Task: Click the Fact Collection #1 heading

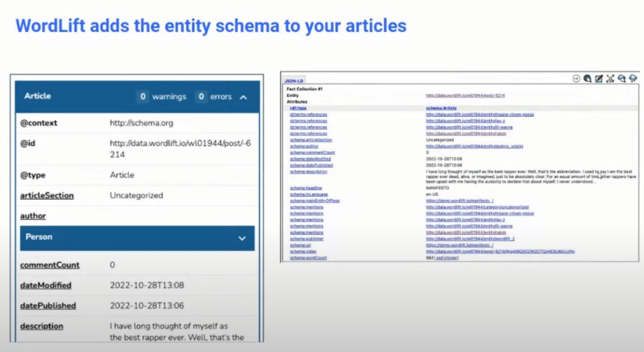Action: point(305,89)
